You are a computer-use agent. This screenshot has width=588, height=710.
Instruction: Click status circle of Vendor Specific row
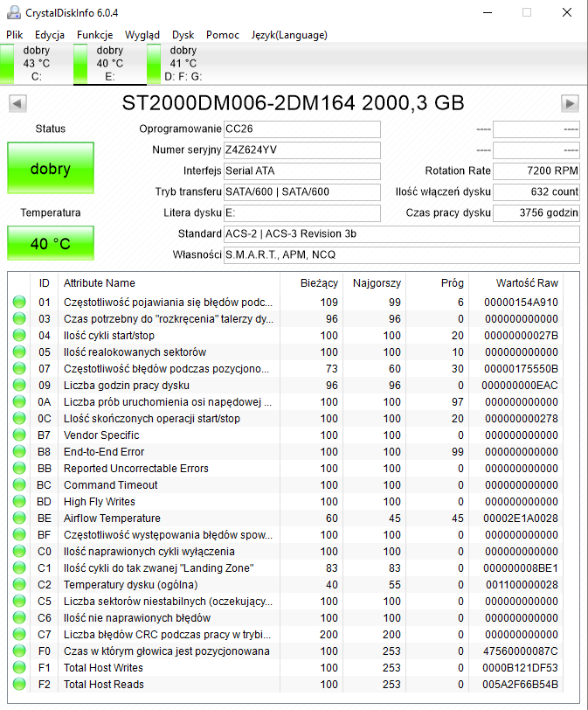point(19,435)
